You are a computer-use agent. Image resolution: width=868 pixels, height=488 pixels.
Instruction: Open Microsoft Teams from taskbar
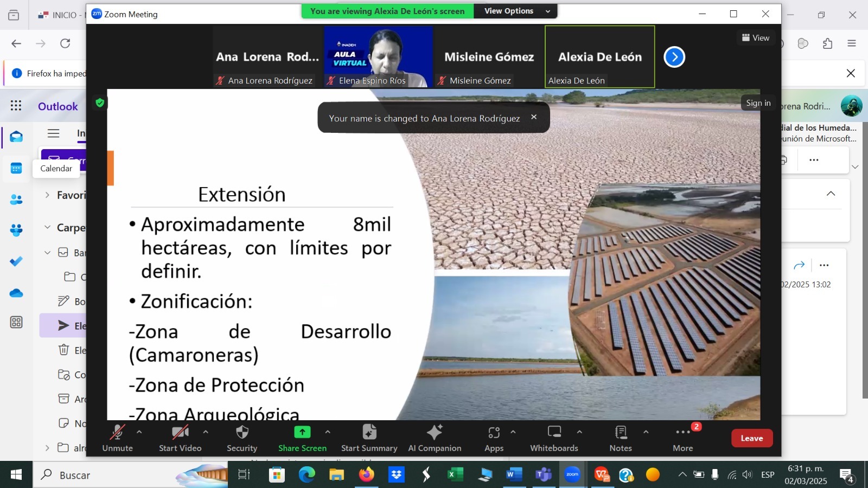[x=542, y=475]
